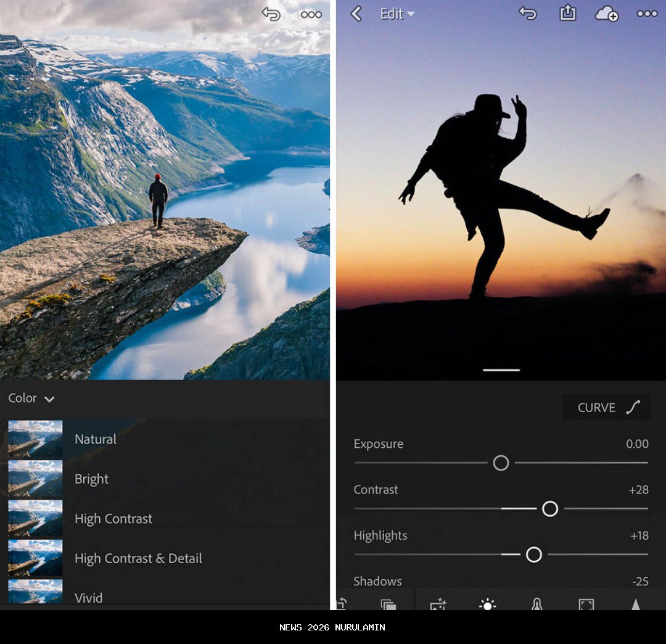This screenshot has height=644, width=666.
Task: Open the Color thermometer panel icon
Action: click(x=536, y=603)
